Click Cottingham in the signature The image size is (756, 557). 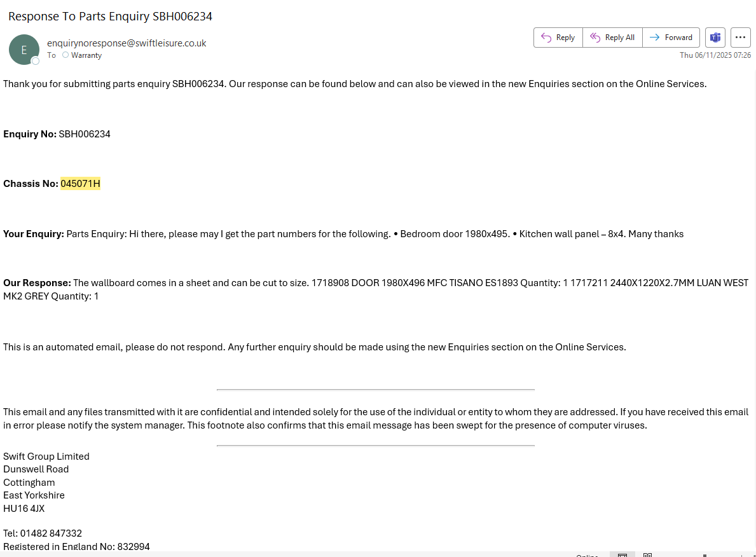(29, 482)
